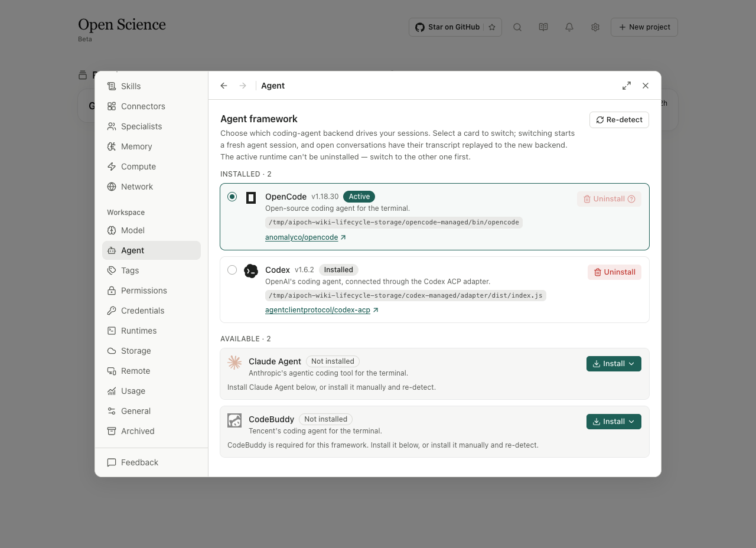756x548 pixels.
Task: Click the Agent robot icon in sidebar
Action: tap(112, 250)
